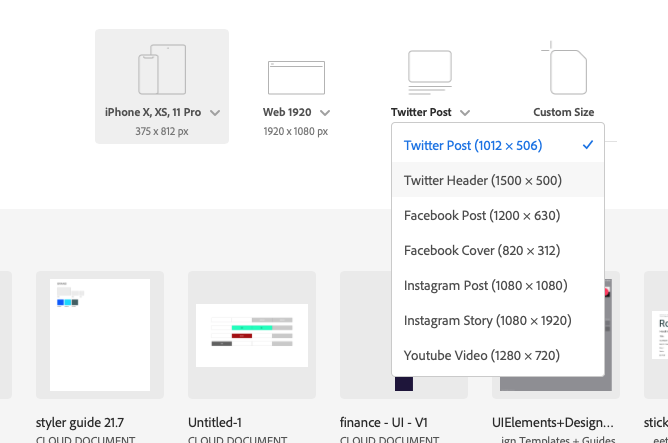This screenshot has height=443, width=668.
Task: Click the Web 1920 label
Action: (x=287, y=112)
